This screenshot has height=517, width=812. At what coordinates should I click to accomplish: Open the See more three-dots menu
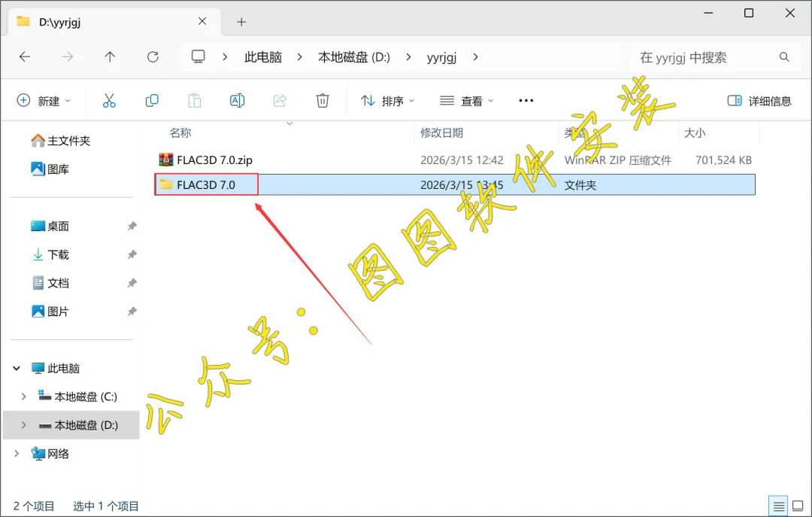point(526,101)
